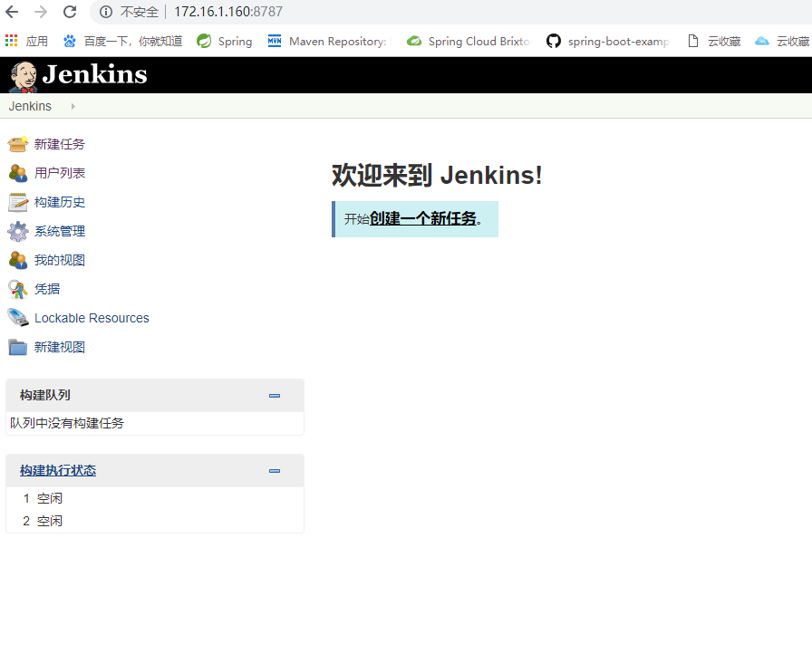Click the Jenkins title text in header

(x=95, y=74)
